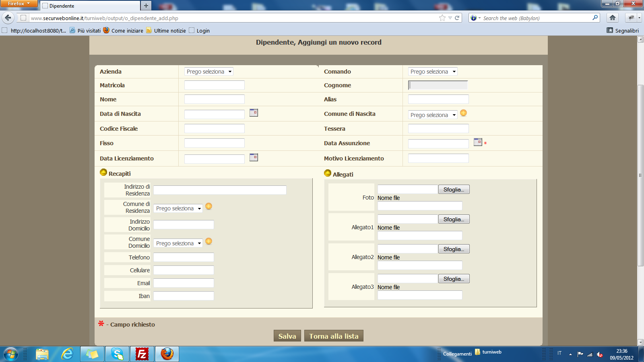Screen dimensions: 644x362
Task: Open the Comando dropdown
Action: click(x=433, y=72)
